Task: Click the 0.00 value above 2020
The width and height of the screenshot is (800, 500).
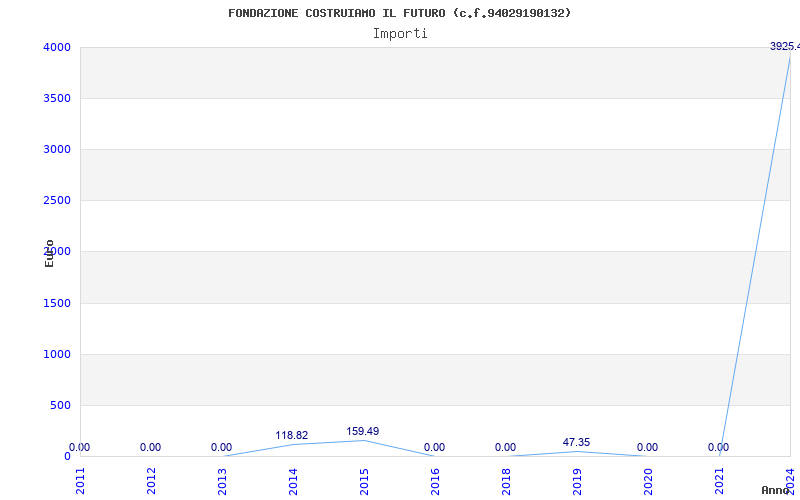Action: point(647,447)
